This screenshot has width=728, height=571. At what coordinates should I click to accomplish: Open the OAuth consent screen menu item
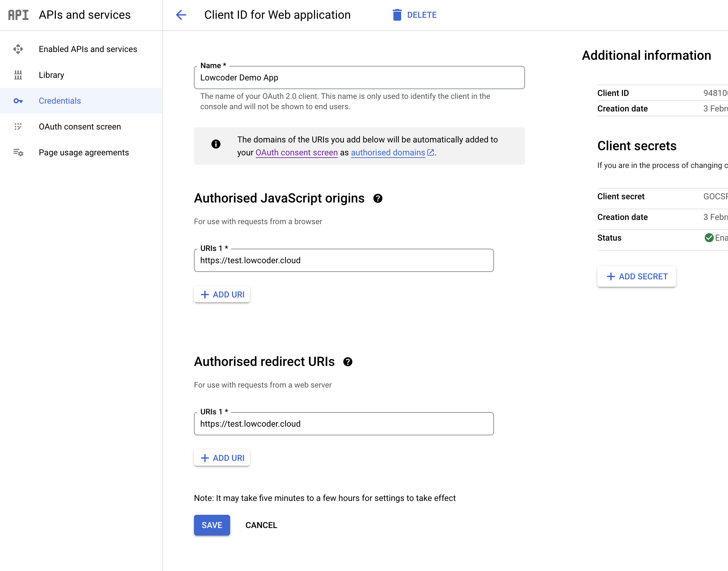80,127
